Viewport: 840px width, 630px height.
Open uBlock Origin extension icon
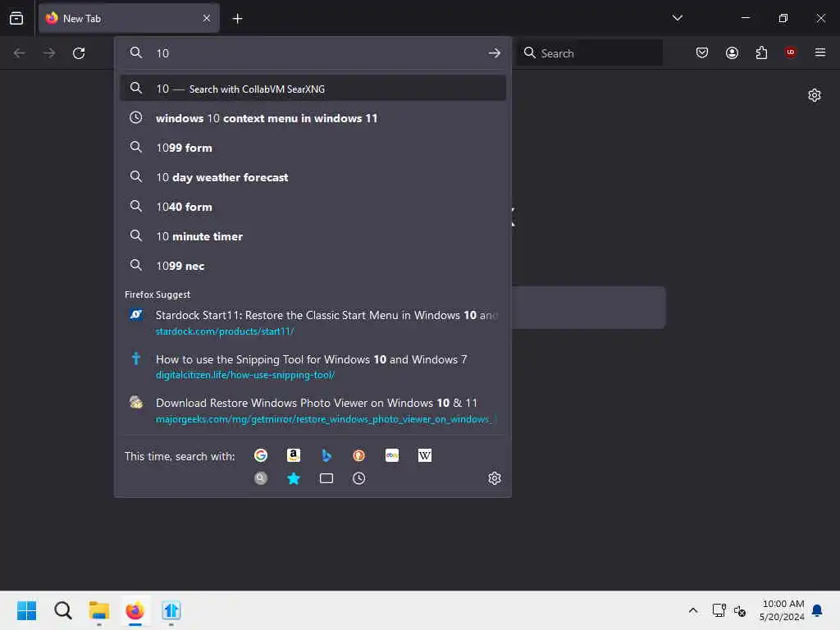pyautogui.click(x=790, y=52)
